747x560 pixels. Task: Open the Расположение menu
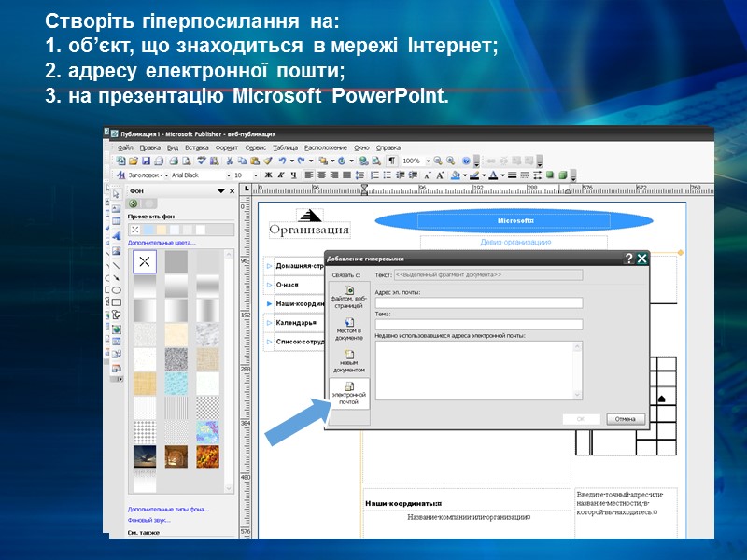click(x=326, y=147)
